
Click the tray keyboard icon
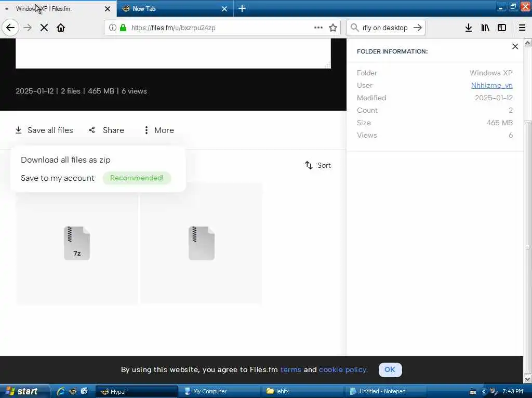coord(473,392)
